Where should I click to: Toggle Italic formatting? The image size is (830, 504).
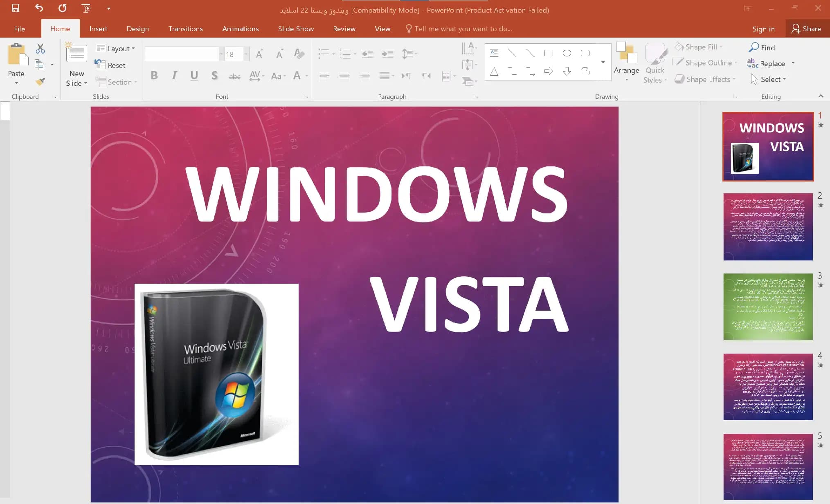(174, 76)
